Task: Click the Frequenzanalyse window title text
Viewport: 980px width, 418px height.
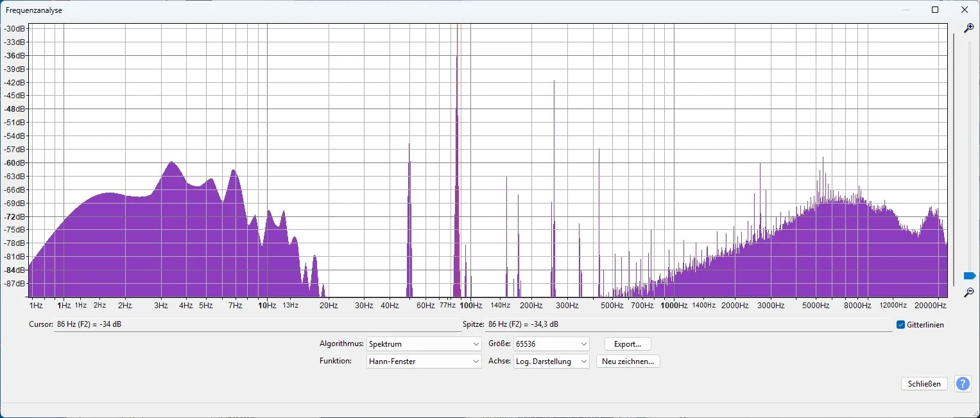Action: tap(34, 10)
